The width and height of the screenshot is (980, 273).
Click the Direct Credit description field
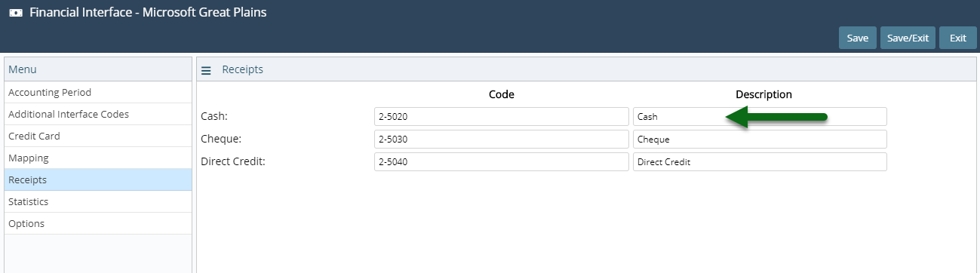click(760, 162)
